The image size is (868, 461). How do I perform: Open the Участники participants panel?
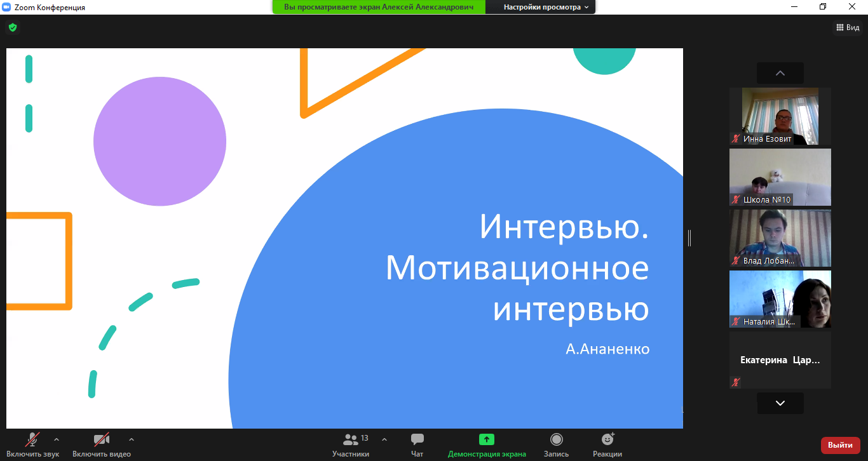(351, 444)
